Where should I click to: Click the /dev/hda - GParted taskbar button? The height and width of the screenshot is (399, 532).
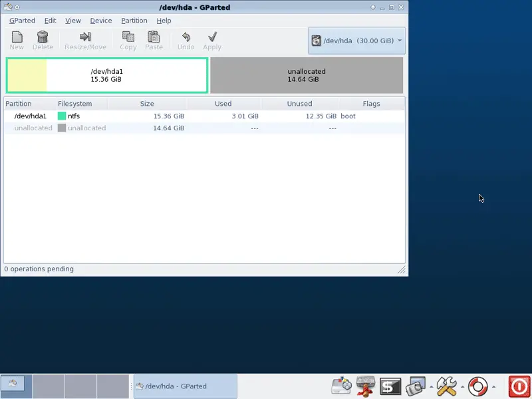tap(186, 386)
